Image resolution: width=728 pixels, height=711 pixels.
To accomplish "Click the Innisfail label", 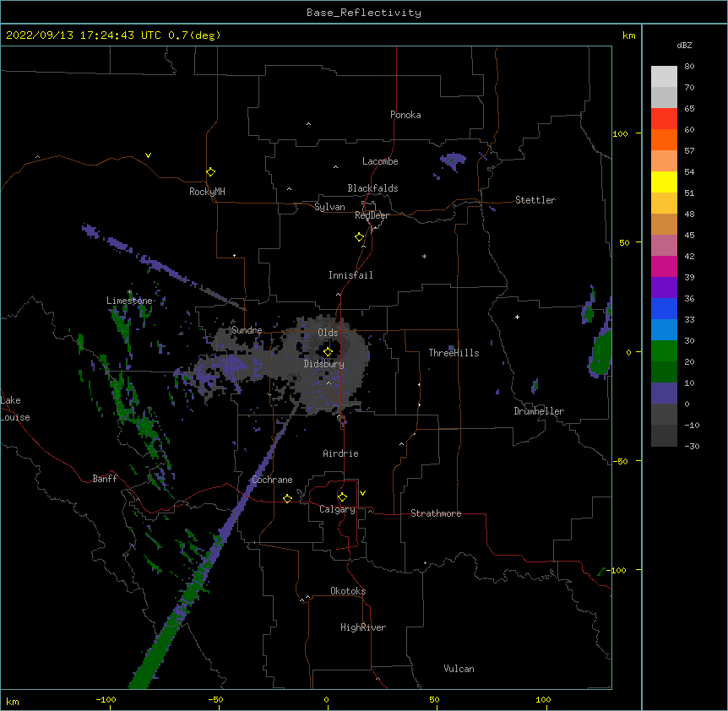I will (x=350, y=275).
